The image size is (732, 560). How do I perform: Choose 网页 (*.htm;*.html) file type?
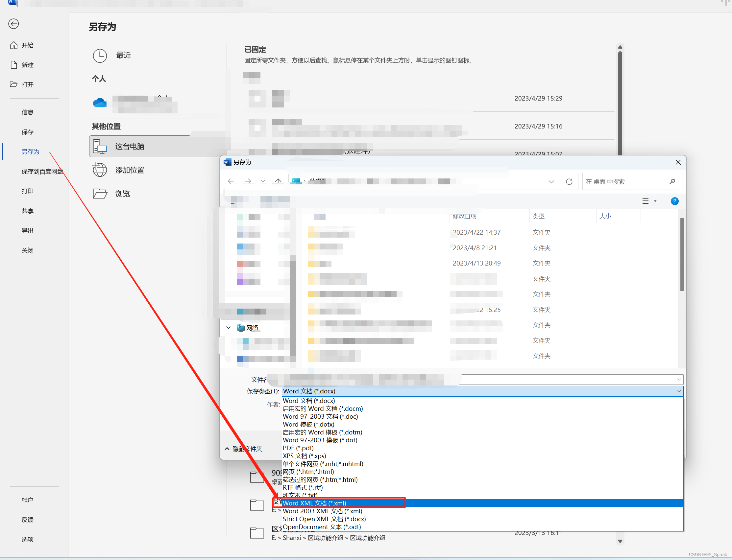click(x=482, y=472)
